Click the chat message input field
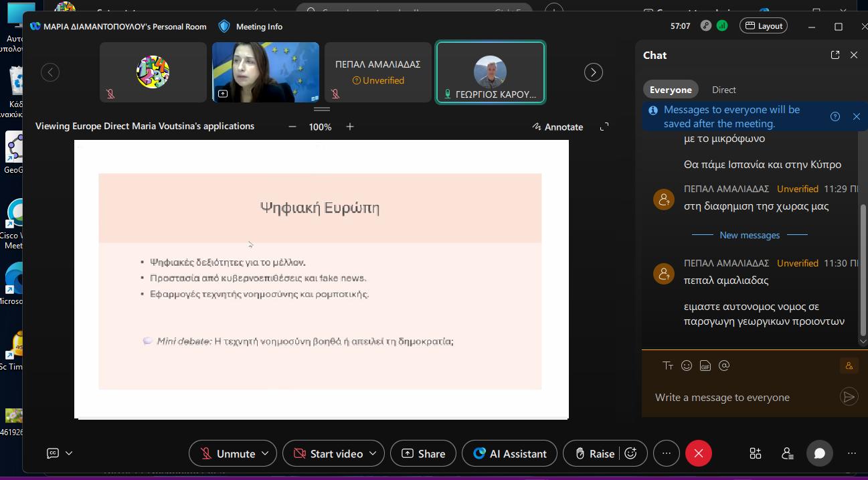 click(x=743, y=397)
